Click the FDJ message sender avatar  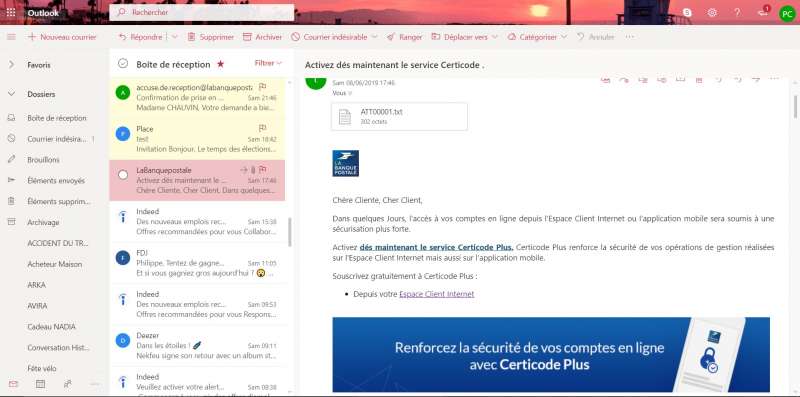coord(122,258)
